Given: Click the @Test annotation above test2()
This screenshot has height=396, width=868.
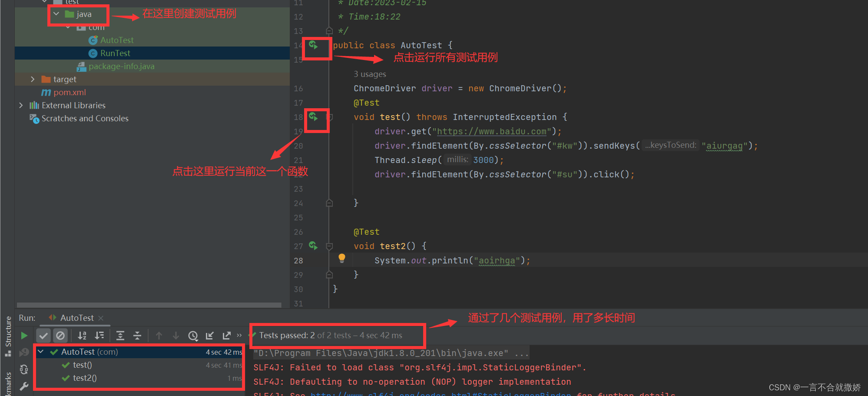Looking at the screenshot, I should point(366,232).
